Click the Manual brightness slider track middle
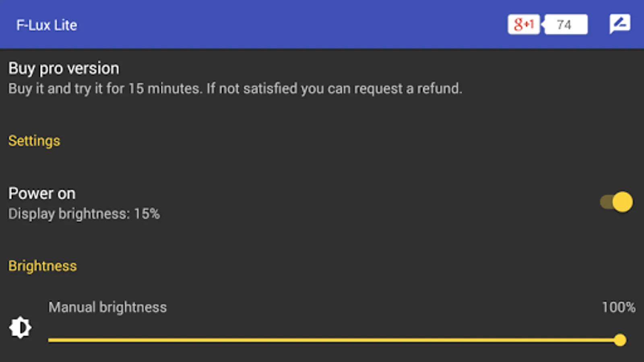This screenshot has height=362, width=644. click(x=334, y=340)
